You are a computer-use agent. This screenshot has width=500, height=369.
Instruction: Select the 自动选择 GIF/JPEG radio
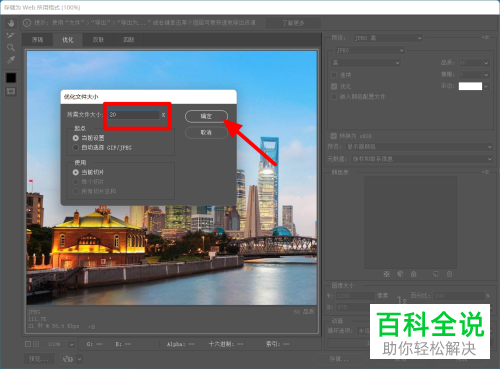76,147
